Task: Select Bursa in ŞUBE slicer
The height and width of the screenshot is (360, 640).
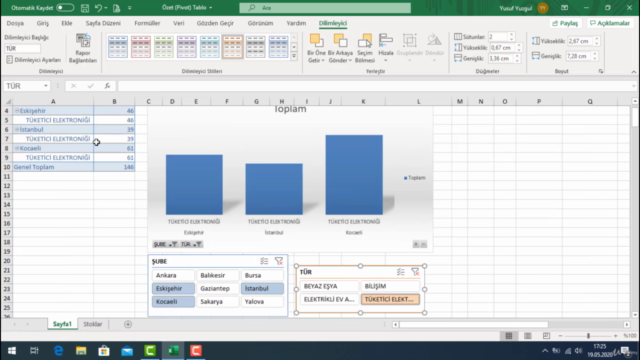Action: [x=262, y=276]
